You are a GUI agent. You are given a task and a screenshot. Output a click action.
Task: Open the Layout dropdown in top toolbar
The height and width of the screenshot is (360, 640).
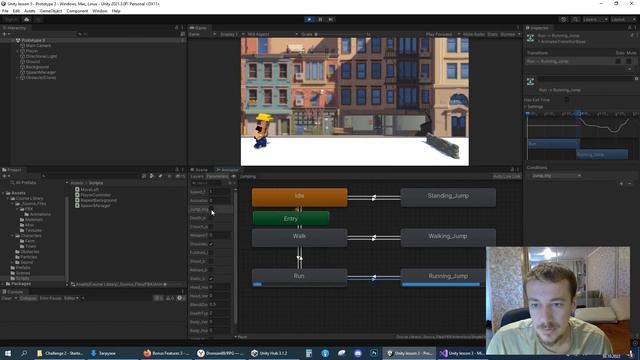tap(623, 19)
